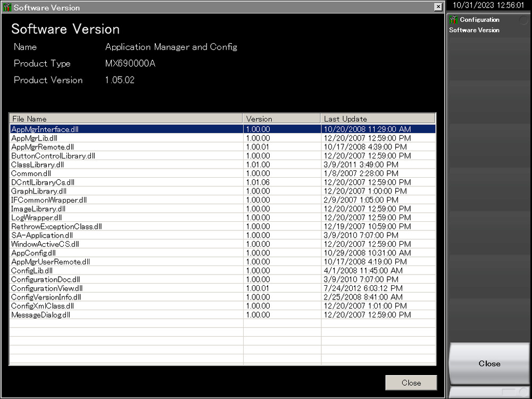Click version 1.01.00 of ClassLibrary.dll
This screenshot has width=532, height=399.
click(258, 164)
